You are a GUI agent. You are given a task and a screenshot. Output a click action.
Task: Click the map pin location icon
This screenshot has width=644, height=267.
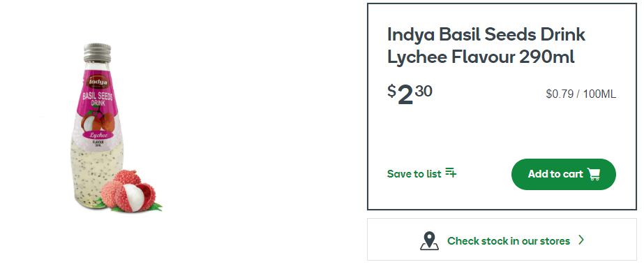429,240
